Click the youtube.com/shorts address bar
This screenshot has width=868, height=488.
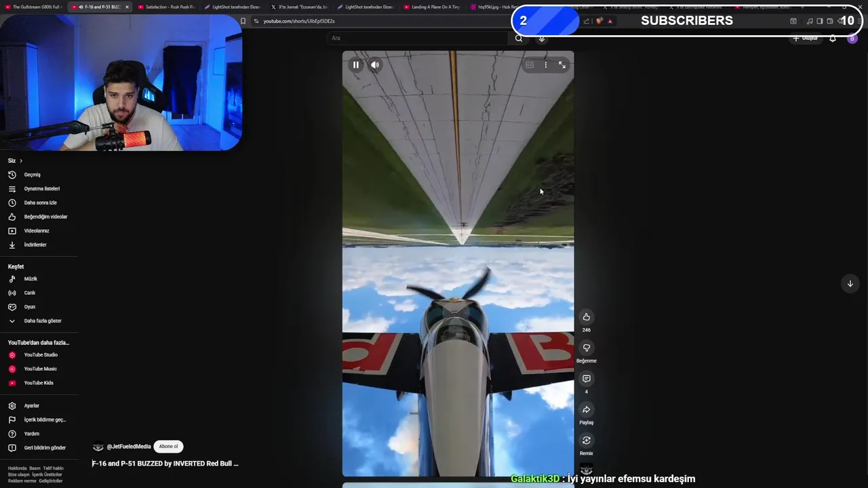tap(299, 21)
